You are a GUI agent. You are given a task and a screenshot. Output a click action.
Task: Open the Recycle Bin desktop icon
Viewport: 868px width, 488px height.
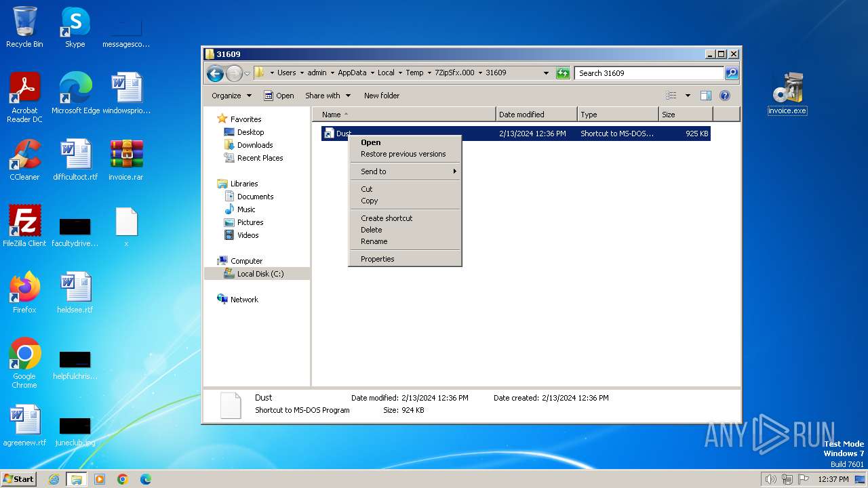coord(24,27)
